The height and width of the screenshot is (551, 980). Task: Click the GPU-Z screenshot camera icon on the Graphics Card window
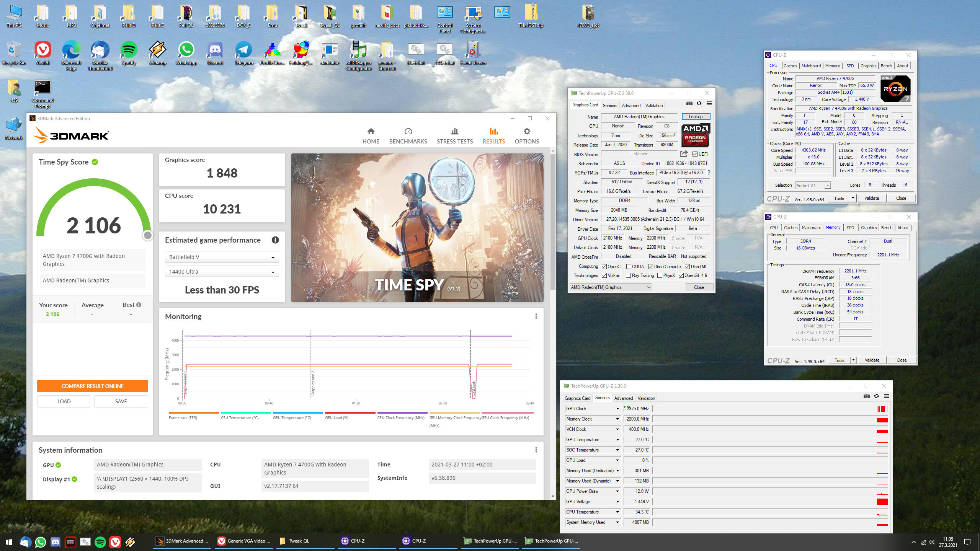[x=689, y=104]
